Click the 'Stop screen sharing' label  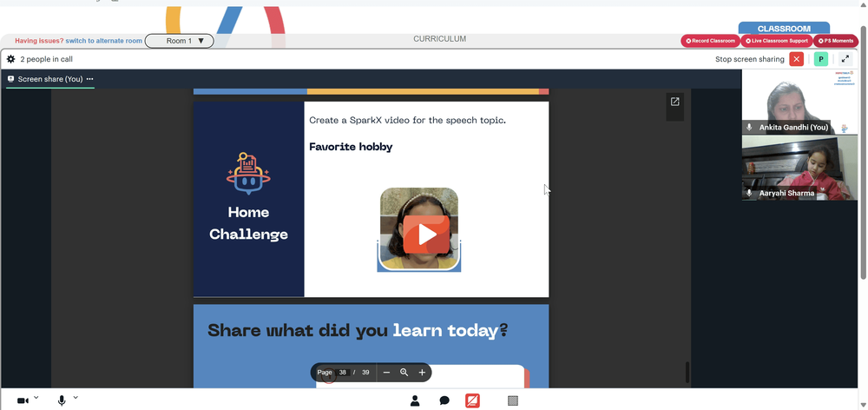(750, 59)
